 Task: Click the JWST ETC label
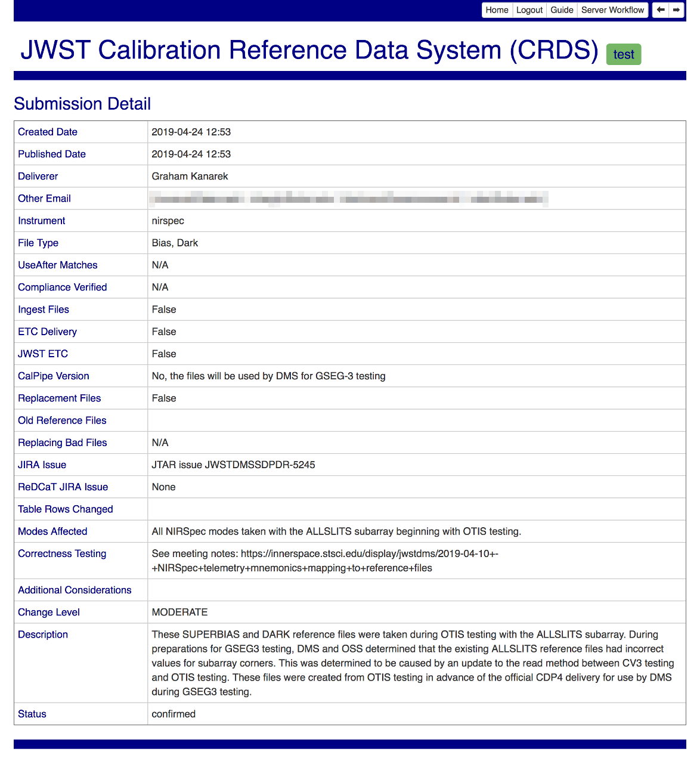point(43,354)
